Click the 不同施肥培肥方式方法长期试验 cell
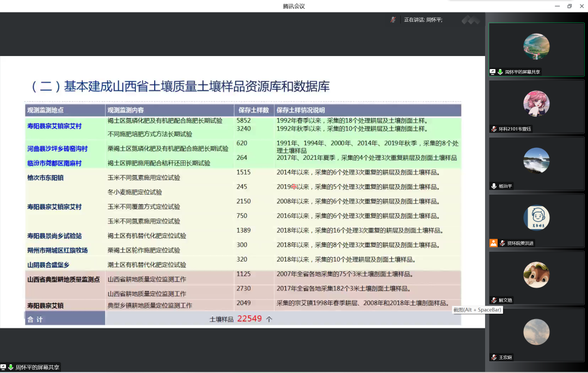588x373 pixels. tap(150, 134)
